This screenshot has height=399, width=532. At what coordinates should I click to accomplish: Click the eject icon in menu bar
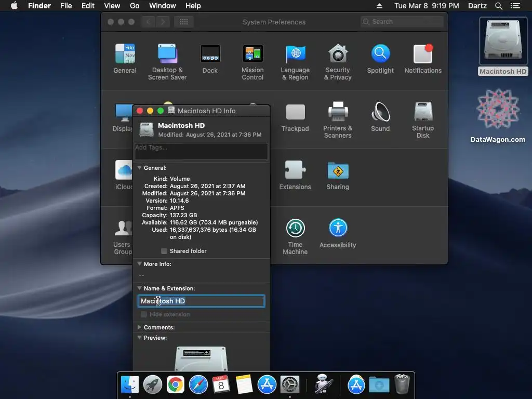pos(379,6)
